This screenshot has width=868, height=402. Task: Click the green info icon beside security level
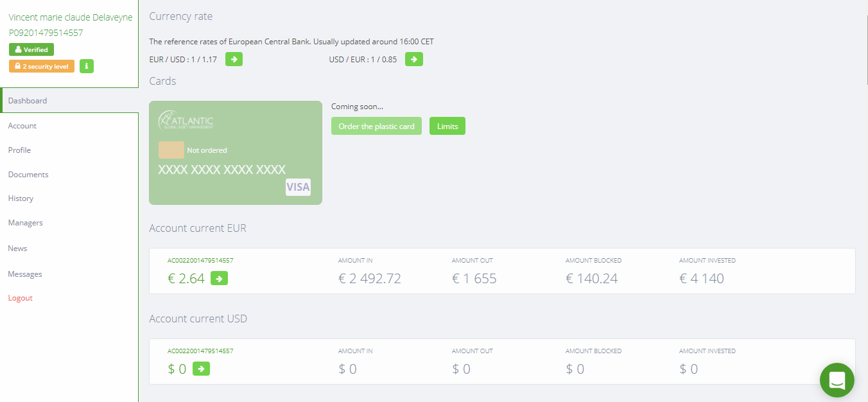pyautogui.click(x=87, y=66)
